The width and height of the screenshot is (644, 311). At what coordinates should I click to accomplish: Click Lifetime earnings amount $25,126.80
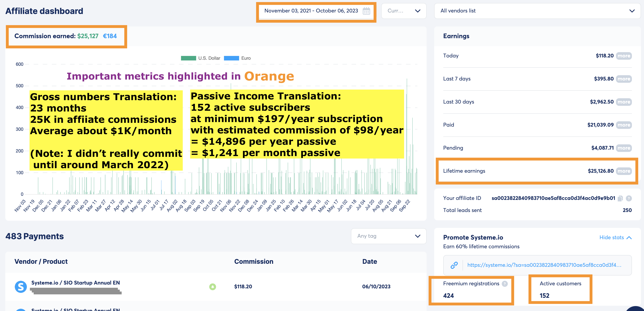[600, 171]
